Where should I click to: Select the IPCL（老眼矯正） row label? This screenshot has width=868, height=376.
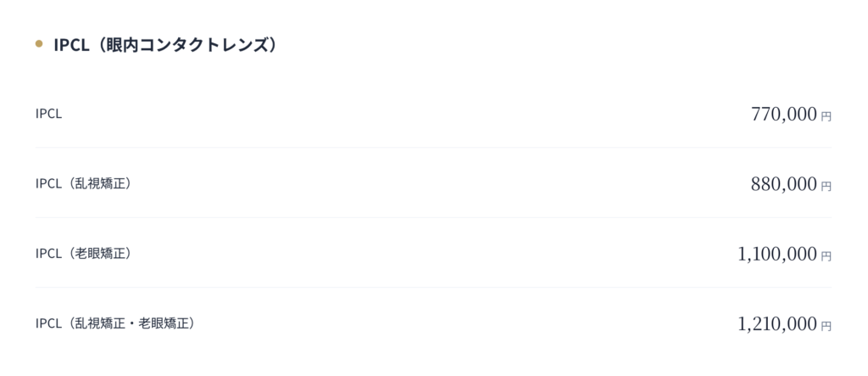[86, 253]
